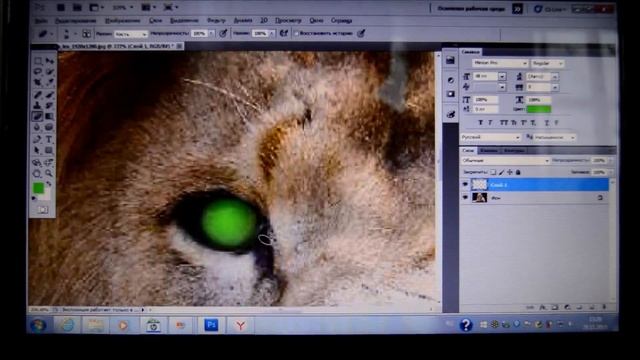Switch to the 'Контуры' tab
This screenshot has height=360, width=640.
click(514, 151)
